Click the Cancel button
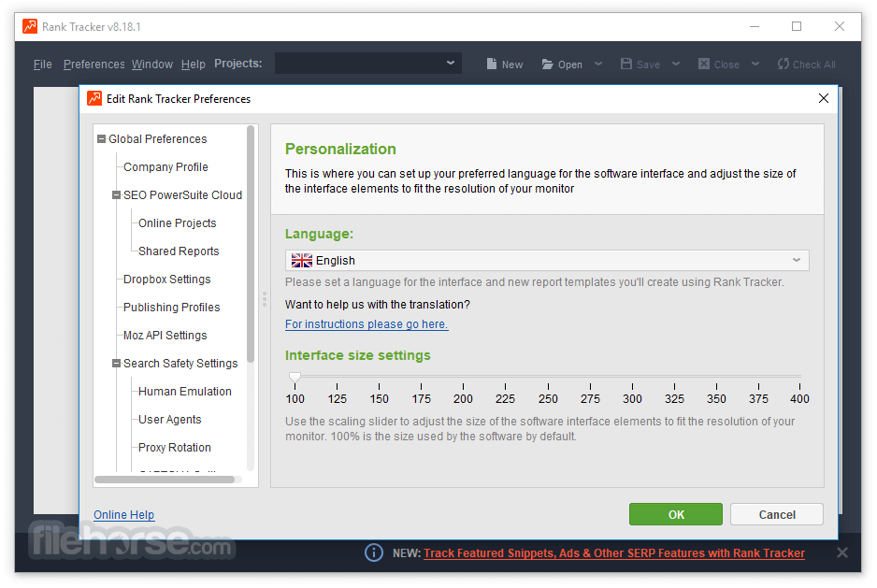The width and height of the screenshot is (877, 588). 777,514
